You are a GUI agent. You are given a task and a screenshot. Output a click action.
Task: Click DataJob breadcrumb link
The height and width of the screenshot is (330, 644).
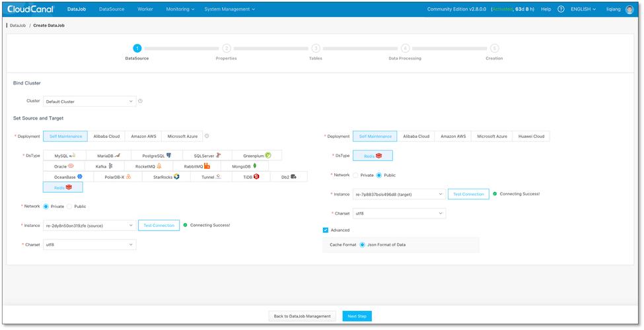[18, 26]
